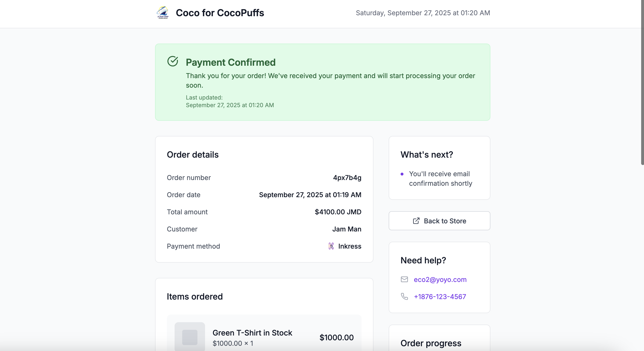Viewport: 644px width, 351px height.
Task: Click the Coco for CocoPuffs store title
Action: tap(220, 13)
